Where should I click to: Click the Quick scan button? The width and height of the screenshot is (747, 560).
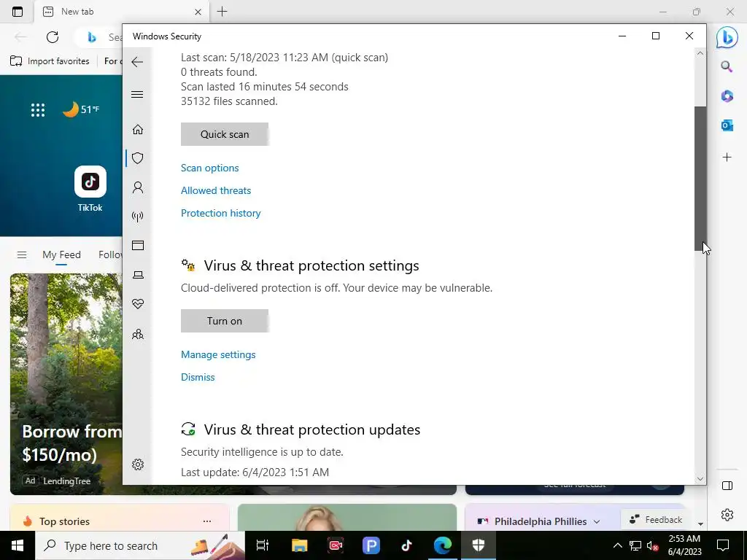(225, 134)
